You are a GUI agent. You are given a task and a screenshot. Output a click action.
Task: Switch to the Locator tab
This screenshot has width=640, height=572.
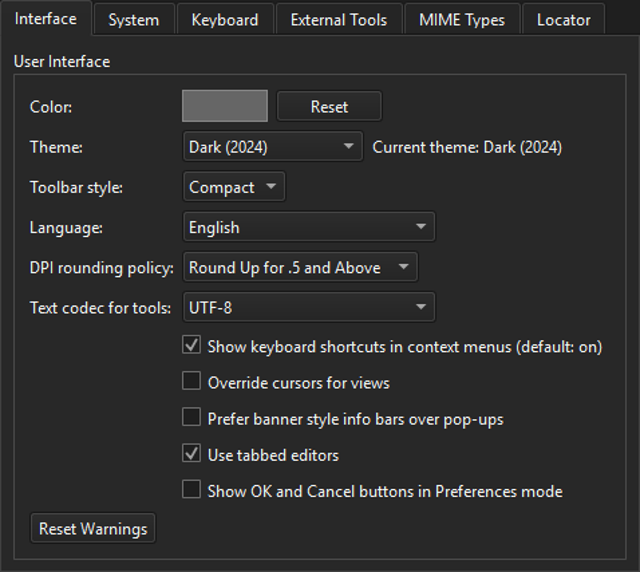(563, 20)
